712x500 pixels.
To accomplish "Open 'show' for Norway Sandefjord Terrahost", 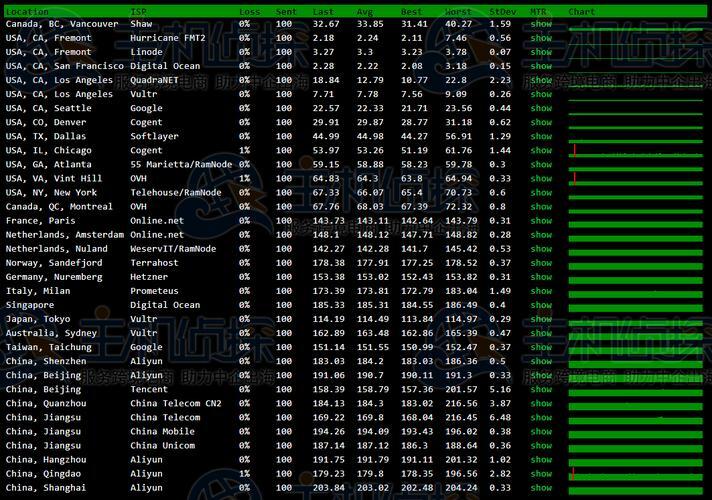I will pos(541,263).
